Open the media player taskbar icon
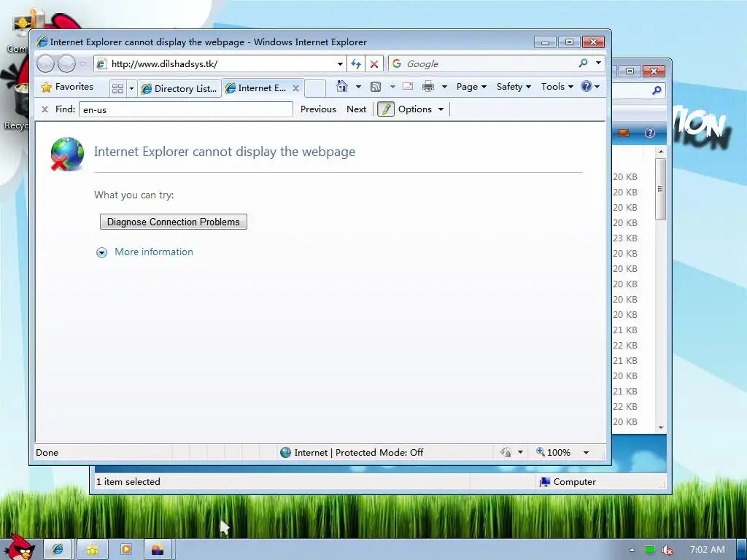Image resolution: width=747 pixels, height=560 pixels. (125, 550)
